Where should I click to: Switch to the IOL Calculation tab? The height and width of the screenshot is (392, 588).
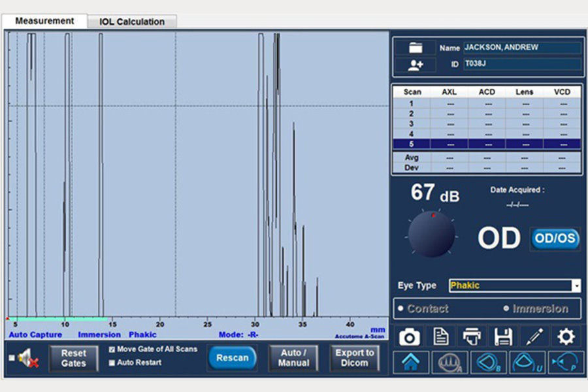point(132,22)
